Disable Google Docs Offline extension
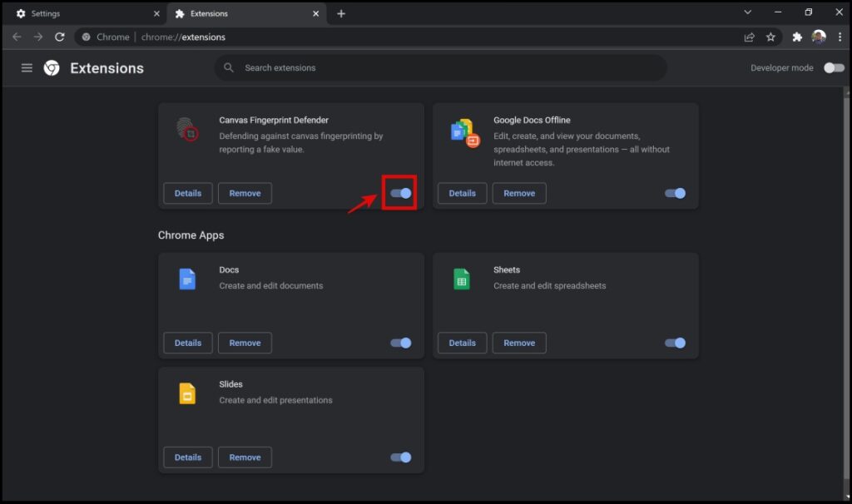 pyautogui.click(x=675, y=193)
